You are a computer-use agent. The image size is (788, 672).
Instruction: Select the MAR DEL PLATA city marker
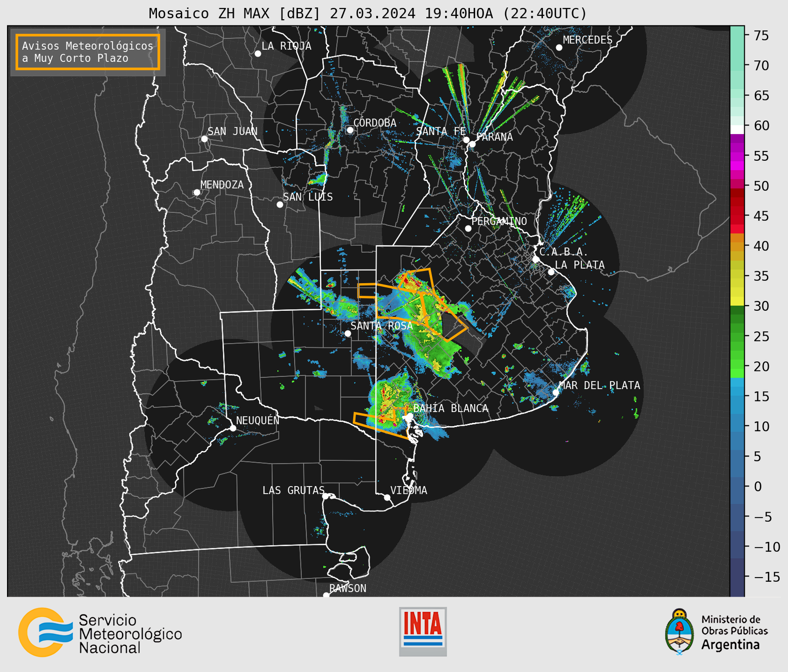556,392
